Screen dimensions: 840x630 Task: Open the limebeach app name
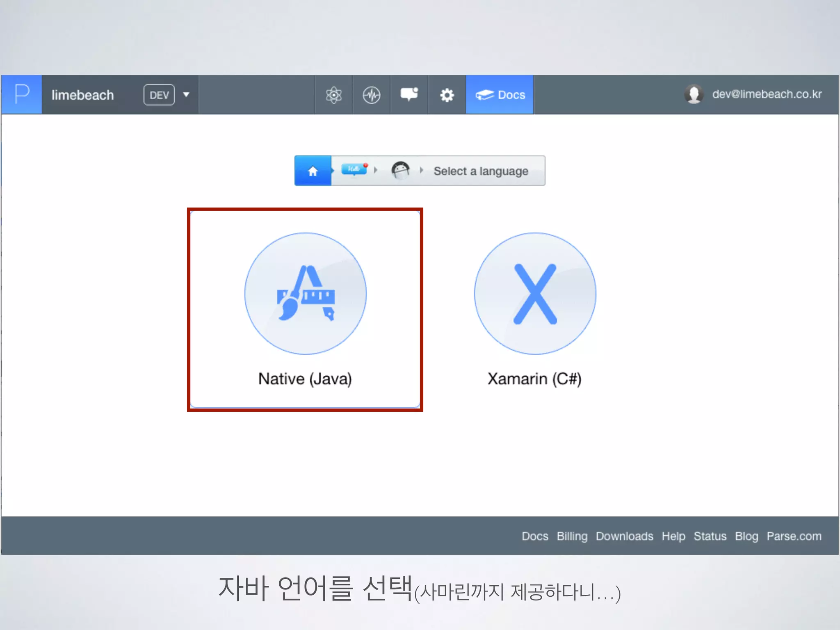tap(83, 95)
